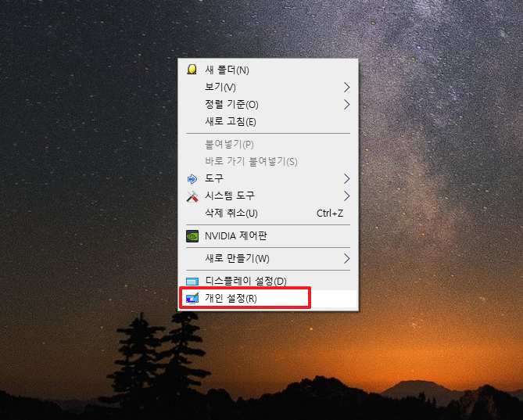Open 디스플레이 설정(D) menu entry
The width and height of the screenshot is (523, 420).
tap(268, 282)
